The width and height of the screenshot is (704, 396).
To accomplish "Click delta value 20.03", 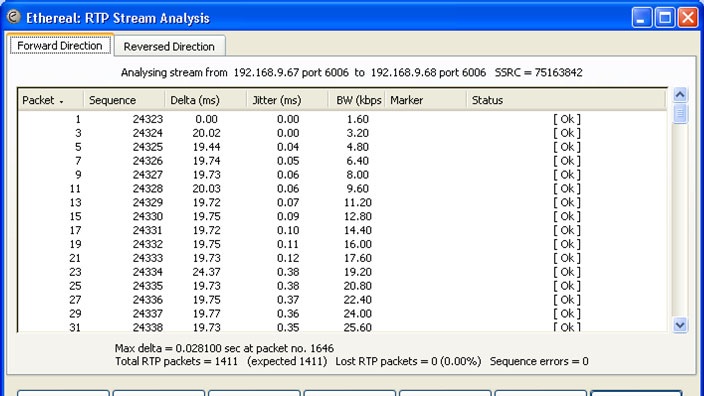I will click(x=207, y=189).
